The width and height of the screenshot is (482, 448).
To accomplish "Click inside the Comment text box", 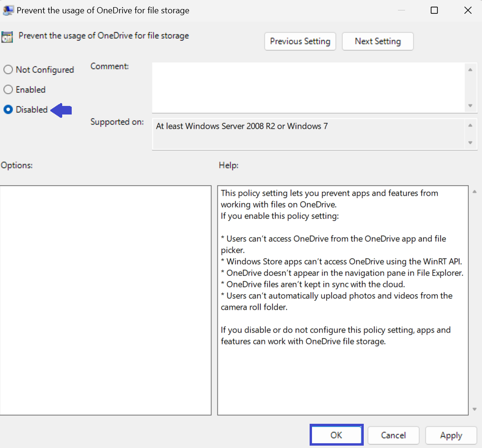I will pos(308,87).
